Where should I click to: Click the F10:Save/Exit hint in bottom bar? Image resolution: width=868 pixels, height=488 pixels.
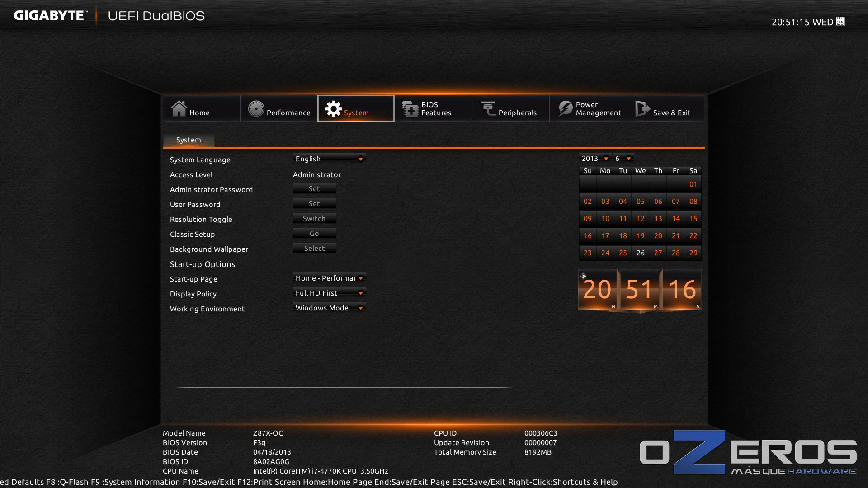(209, 482)
